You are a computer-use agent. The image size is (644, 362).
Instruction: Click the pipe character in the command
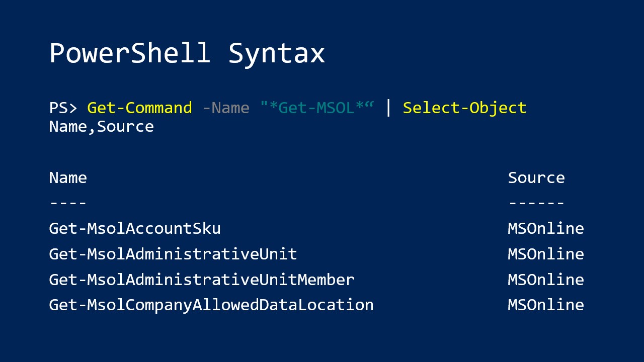(x=388, y=108)
